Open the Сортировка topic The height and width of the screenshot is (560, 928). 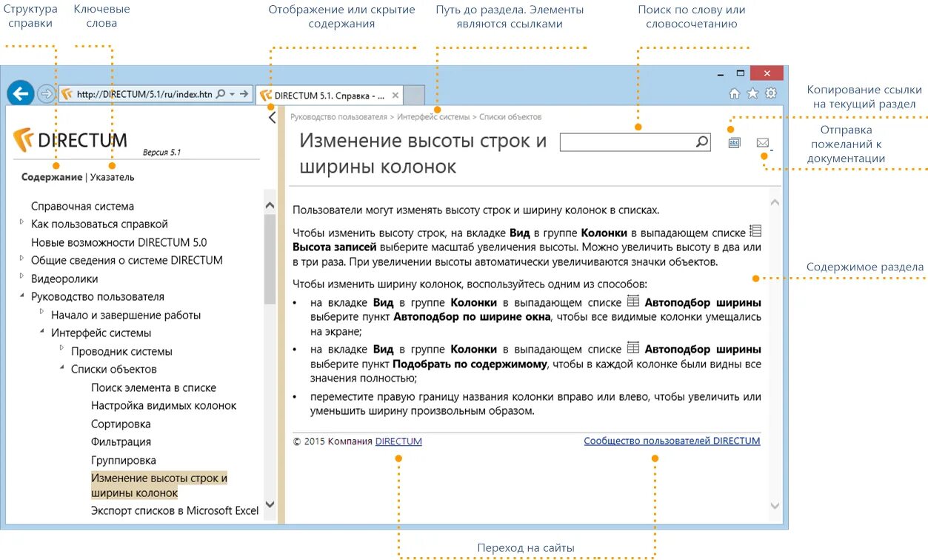121,424
